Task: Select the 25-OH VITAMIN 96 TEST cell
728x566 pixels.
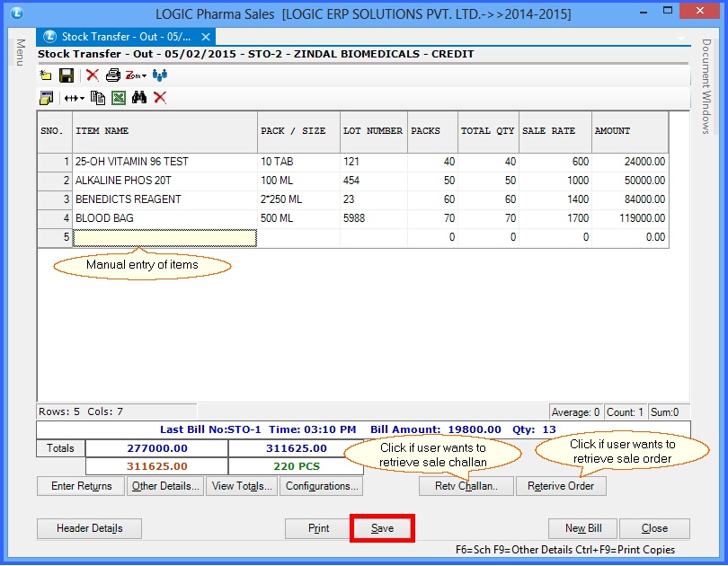Action: point(164,162)
